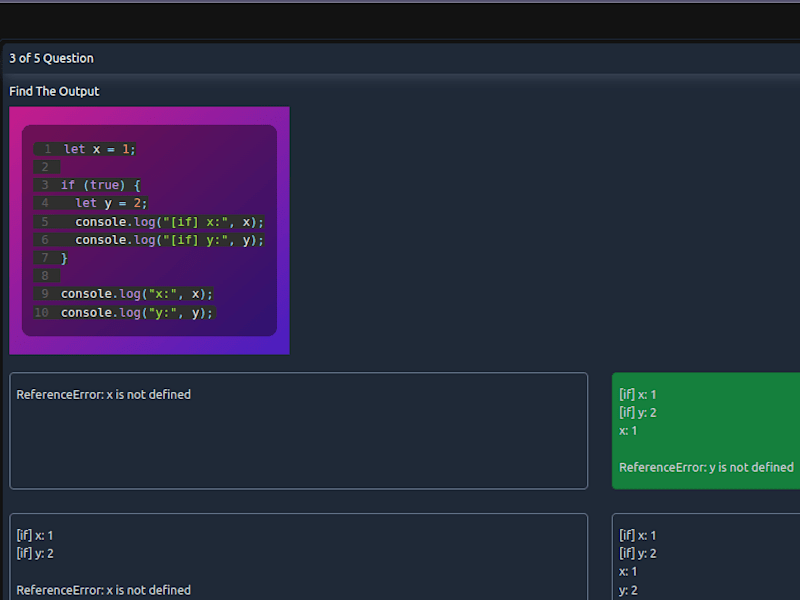
Task: Choose answer option ending with 'y: 2'
Action: 706,557
